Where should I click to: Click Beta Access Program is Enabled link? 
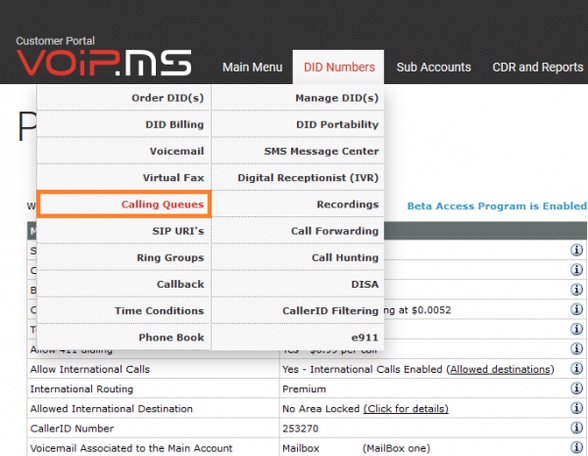[x=497, y=206]
